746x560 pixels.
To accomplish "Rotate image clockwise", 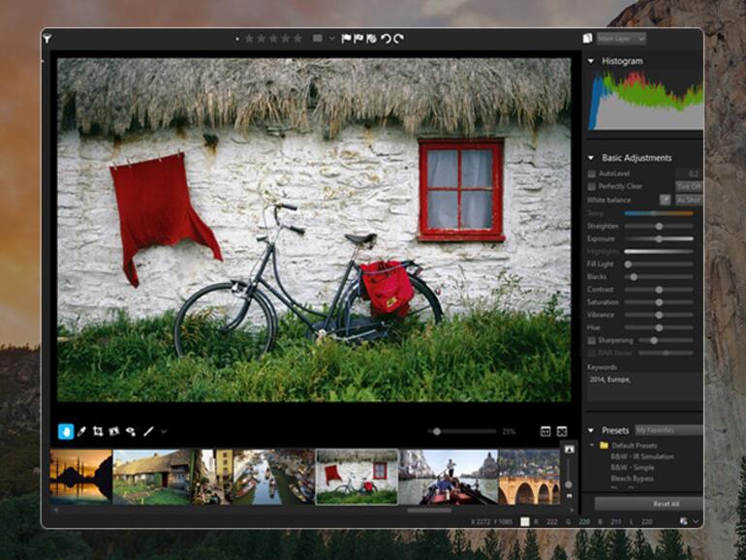I will [399, 39].
